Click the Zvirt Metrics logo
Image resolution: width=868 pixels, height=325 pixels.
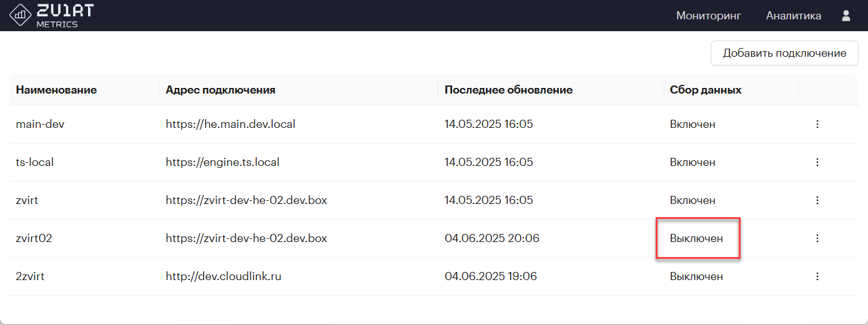[51, 16]
